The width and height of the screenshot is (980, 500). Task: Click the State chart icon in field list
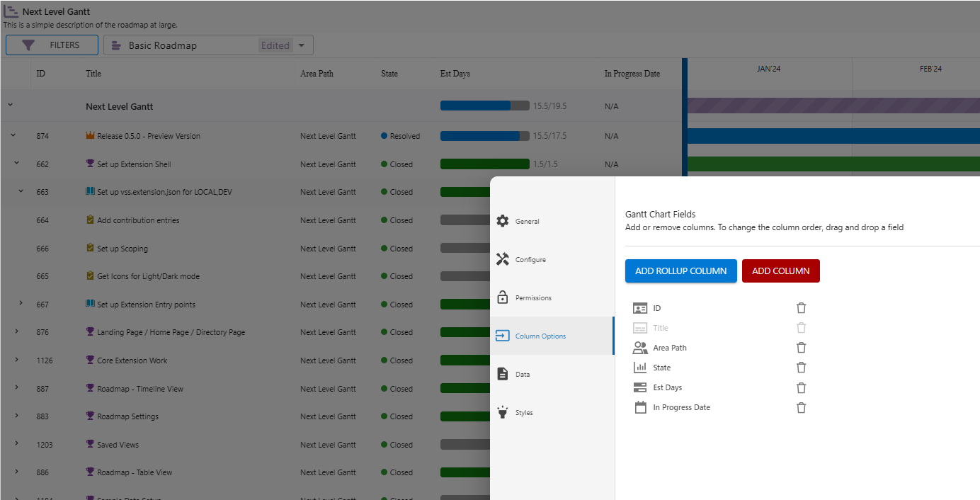coord(640,367)
